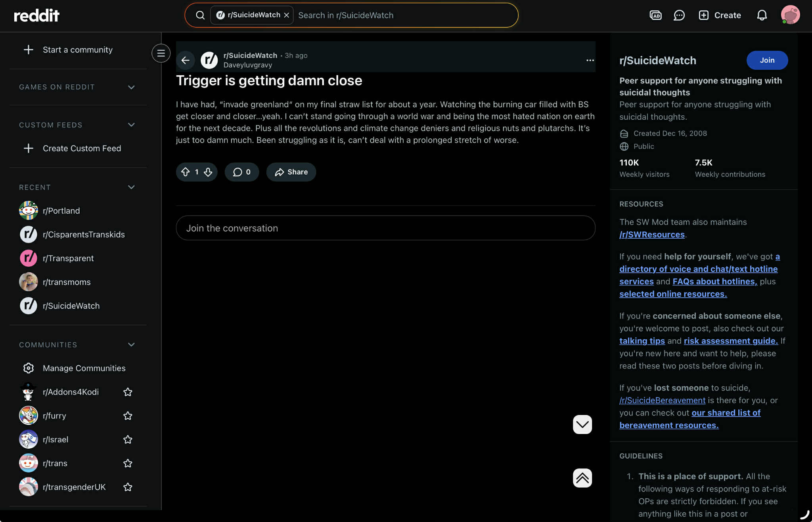This screenshot has height=522, width=812.
Task: Open the /r/SWResources link
Action: [652, 235]
